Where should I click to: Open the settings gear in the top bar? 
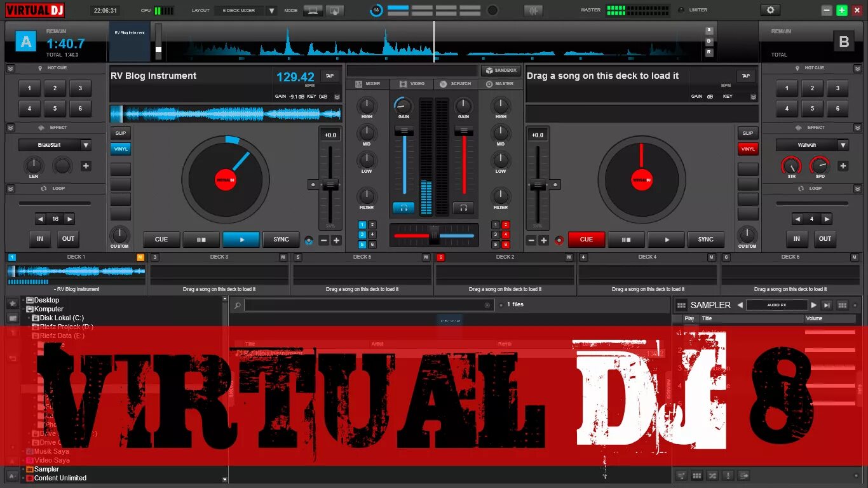(x=770, y=10)
